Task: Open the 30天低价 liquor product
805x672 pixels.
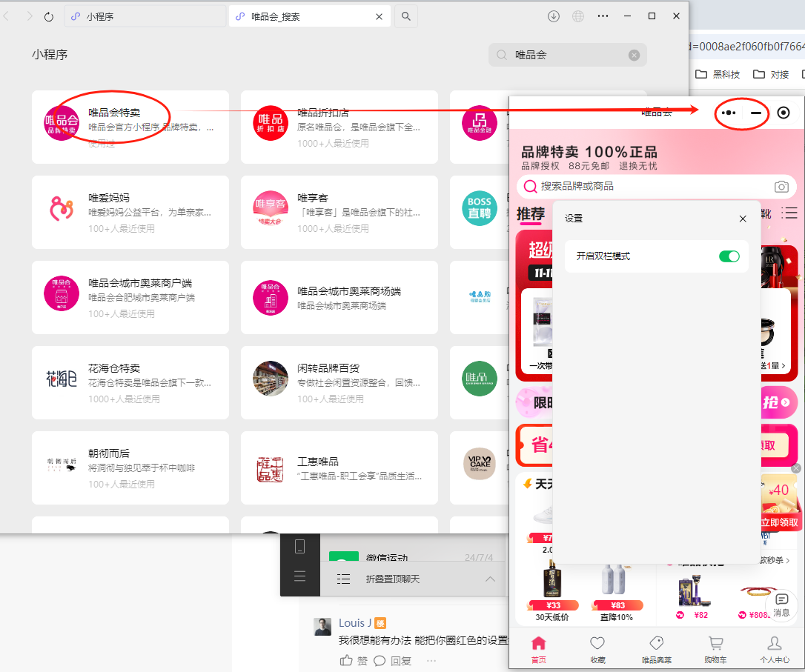Action: point(552,591)
